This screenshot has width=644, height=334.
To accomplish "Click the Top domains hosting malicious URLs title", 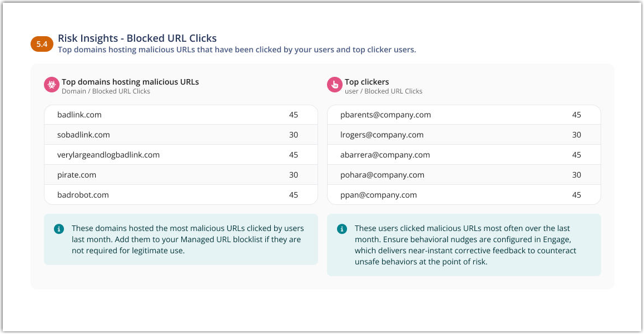I will pyautogui.click(x=130, y=82).
